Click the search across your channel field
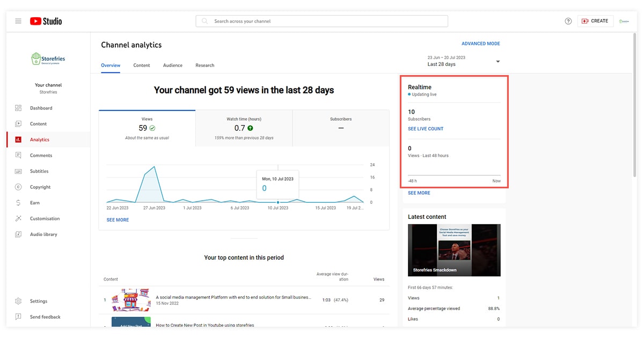Image resolution: width=644 pixels, height=338 pixels. pos(322,21)
